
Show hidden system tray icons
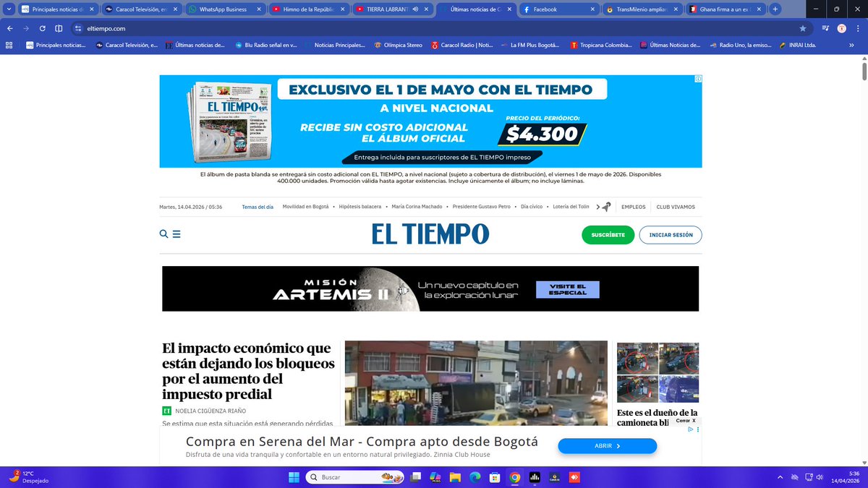[779, 477]
